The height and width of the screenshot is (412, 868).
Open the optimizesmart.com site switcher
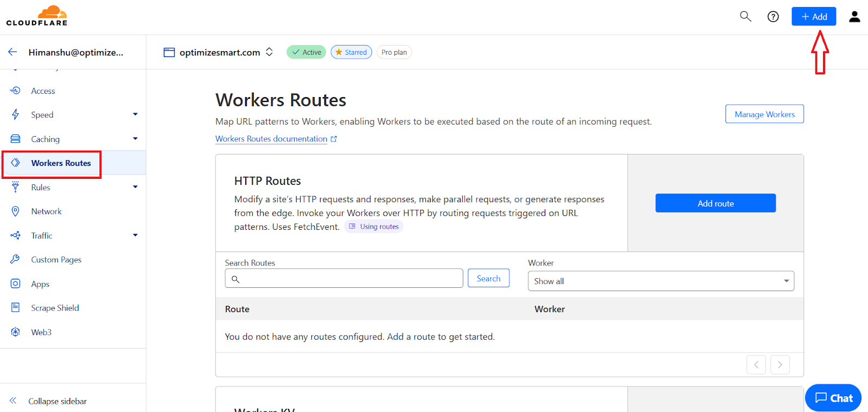pyautogui.click(x=269, y=52)
